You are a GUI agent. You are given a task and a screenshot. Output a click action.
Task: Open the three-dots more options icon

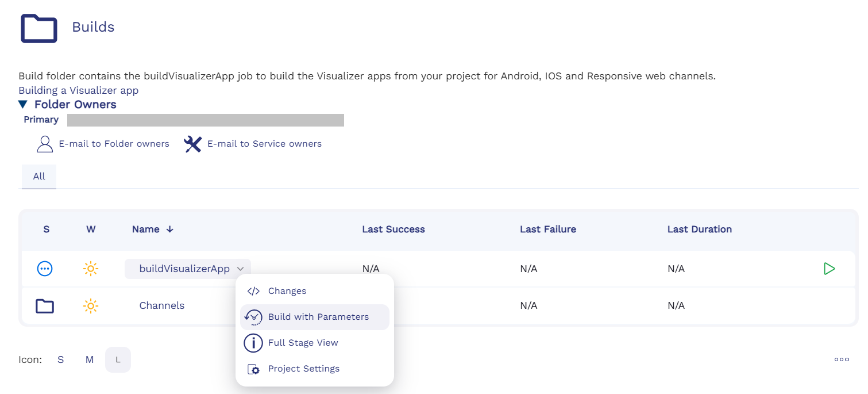pyautogui.click(x=842, y=359)
